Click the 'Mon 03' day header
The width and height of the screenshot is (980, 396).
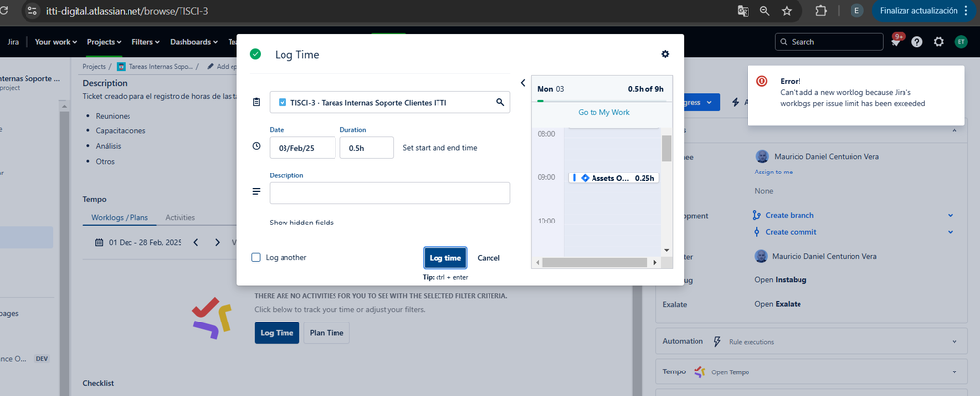click(550, 89)
